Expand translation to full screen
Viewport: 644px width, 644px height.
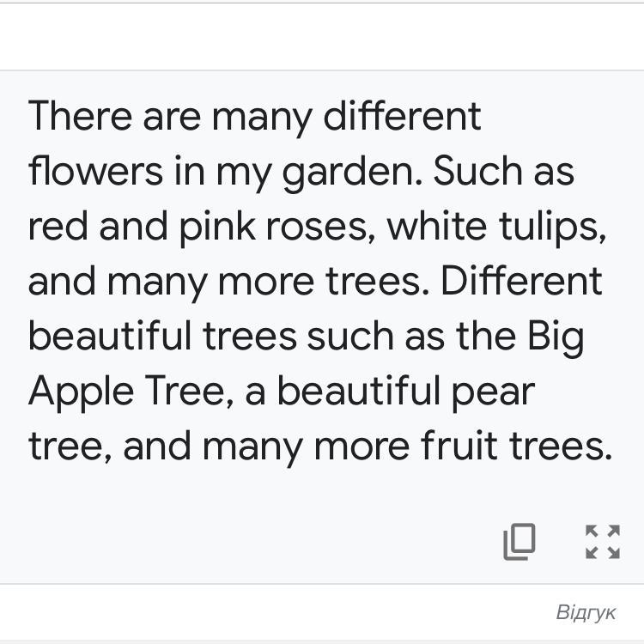pos(602,542)
